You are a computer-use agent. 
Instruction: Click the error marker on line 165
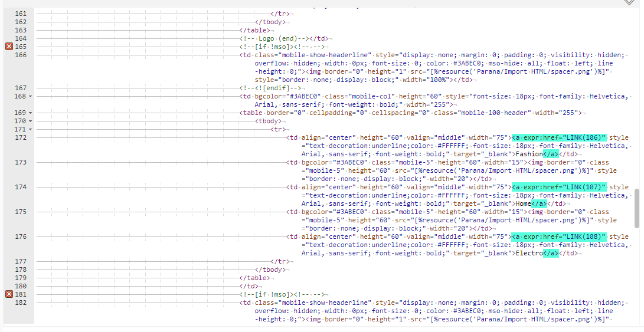(9, 47)
